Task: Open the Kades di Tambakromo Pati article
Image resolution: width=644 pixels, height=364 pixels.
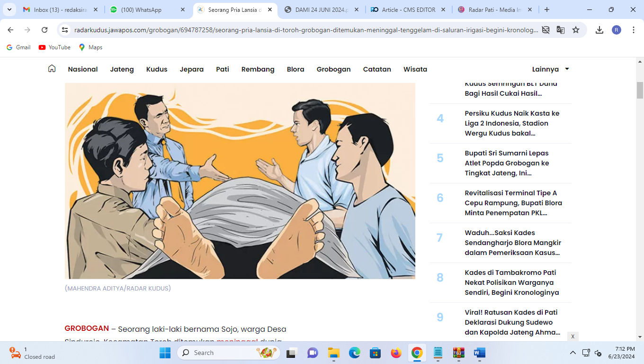Action: pyautogui.click(x=512, y=282)
